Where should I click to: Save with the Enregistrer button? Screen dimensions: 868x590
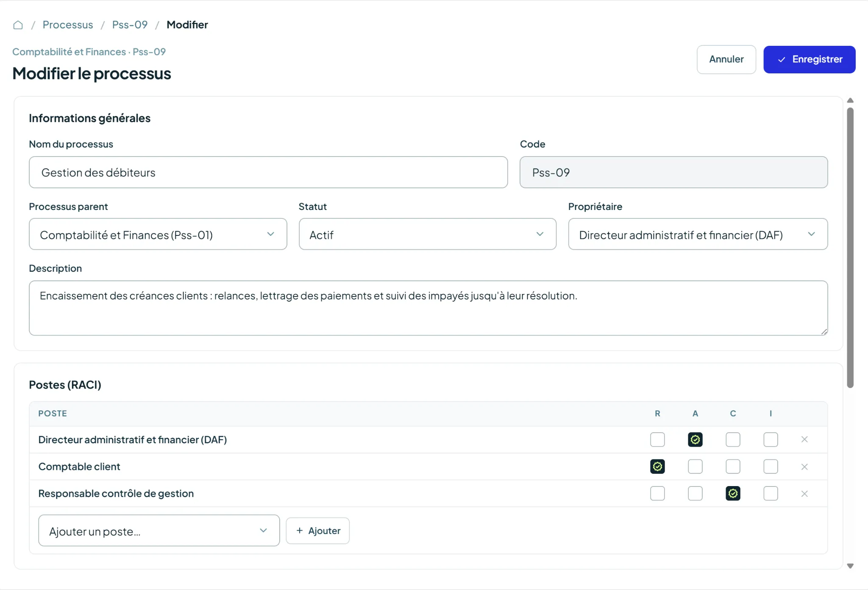pos(810,59)
